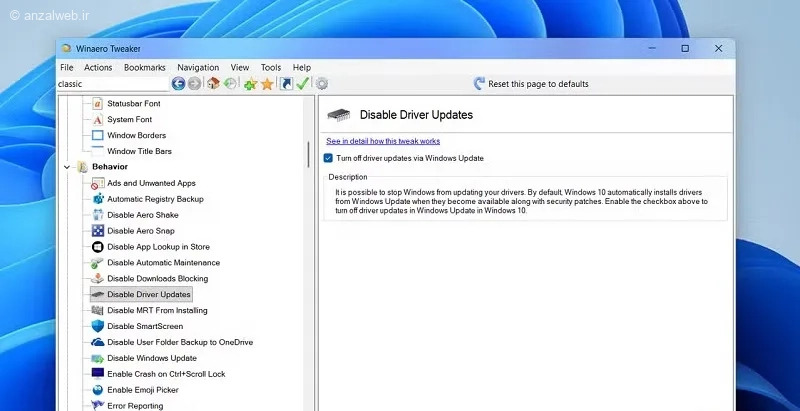Toggle Turn off driver updates checkbox
The image size is (800, 411).
328,158
